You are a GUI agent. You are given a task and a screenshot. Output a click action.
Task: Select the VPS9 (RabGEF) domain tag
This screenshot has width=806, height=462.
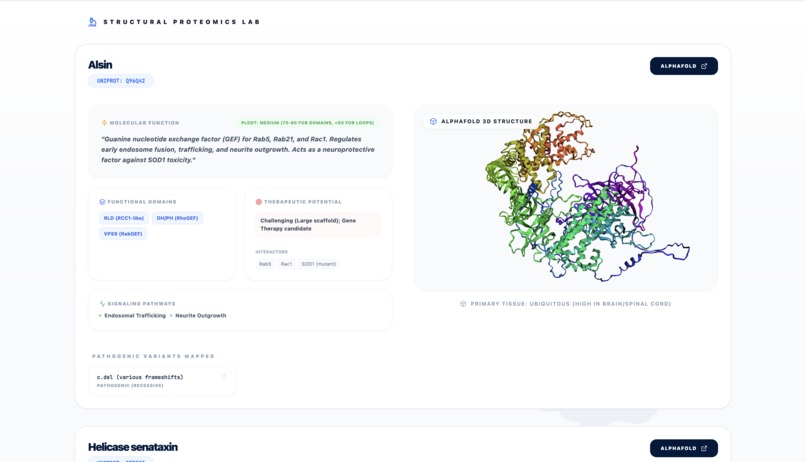point(123,234)
